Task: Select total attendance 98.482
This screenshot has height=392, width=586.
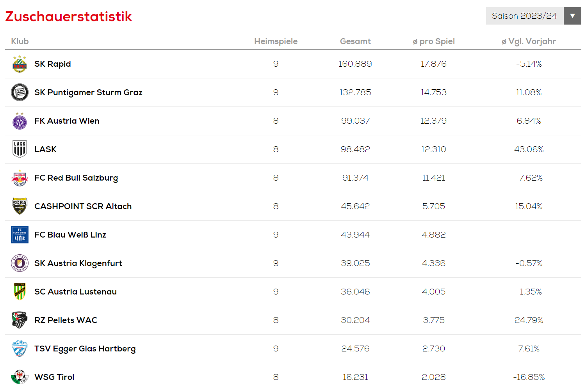Action: (x=355, y=149)
